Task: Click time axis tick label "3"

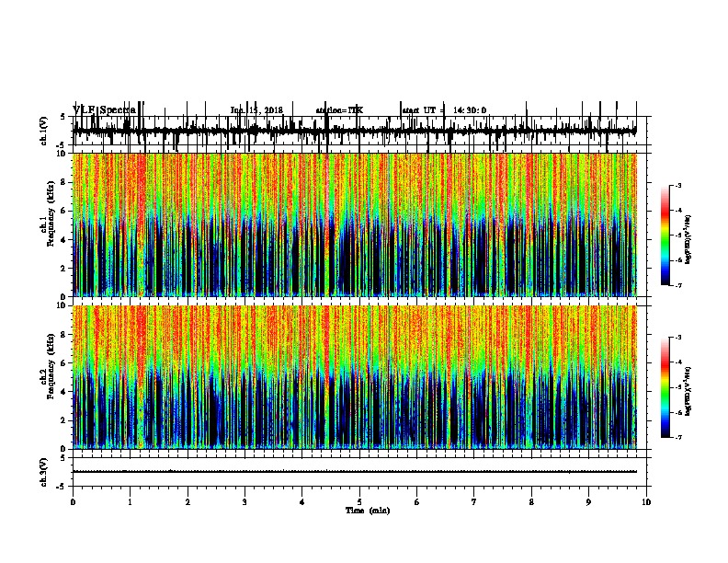Action: pyautogui.click(x=245, y=502)
